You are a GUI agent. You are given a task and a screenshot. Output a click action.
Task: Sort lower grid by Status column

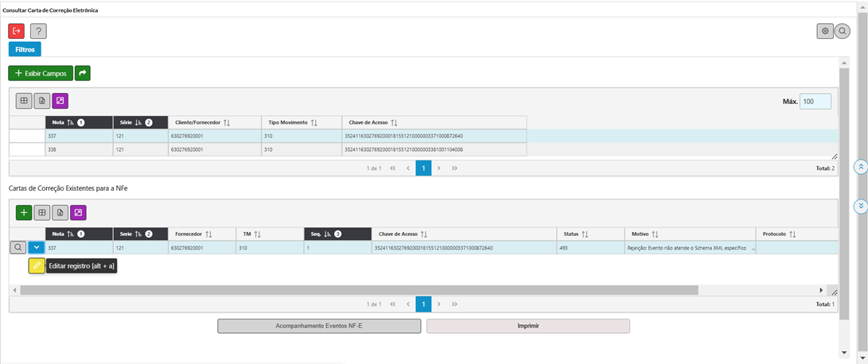click(x=585, y=234)
